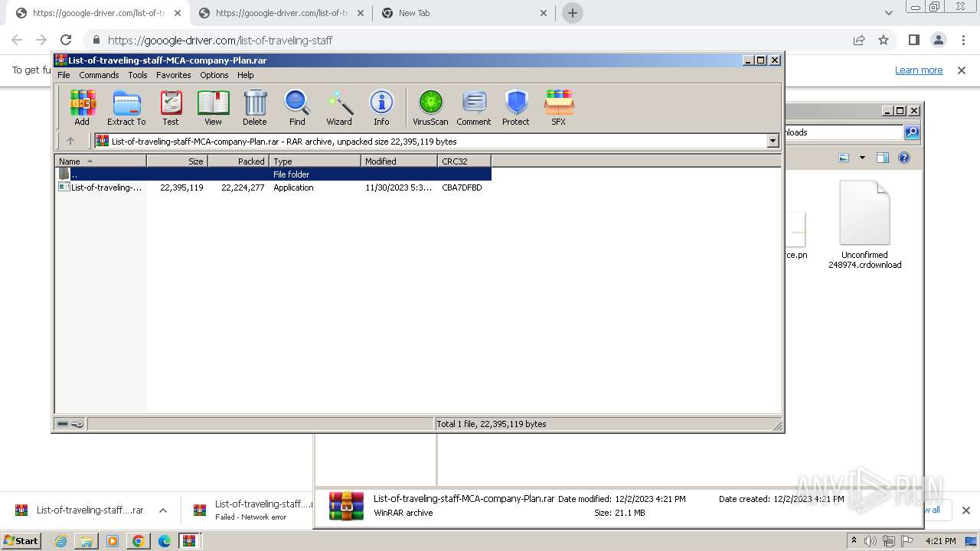Open a new Chrome tab with plus button
Image resolution: width=980 pixels, height=551 pixels.
[x=572, y=13]
